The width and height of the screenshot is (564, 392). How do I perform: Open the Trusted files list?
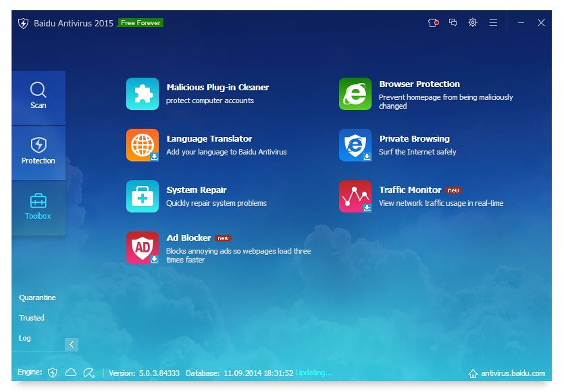(x=31, y=318)
